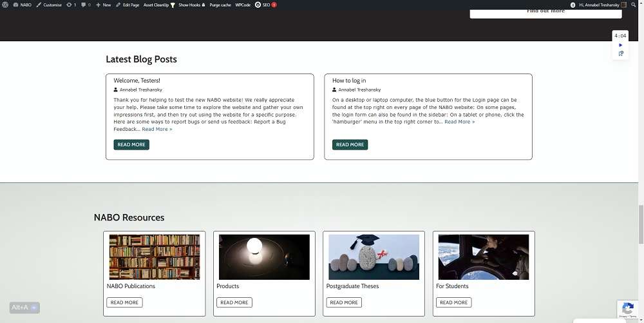
Task: Follow Read More » link in How to log in excerpt
Action: pyautogui.click(x=460, y=122)
